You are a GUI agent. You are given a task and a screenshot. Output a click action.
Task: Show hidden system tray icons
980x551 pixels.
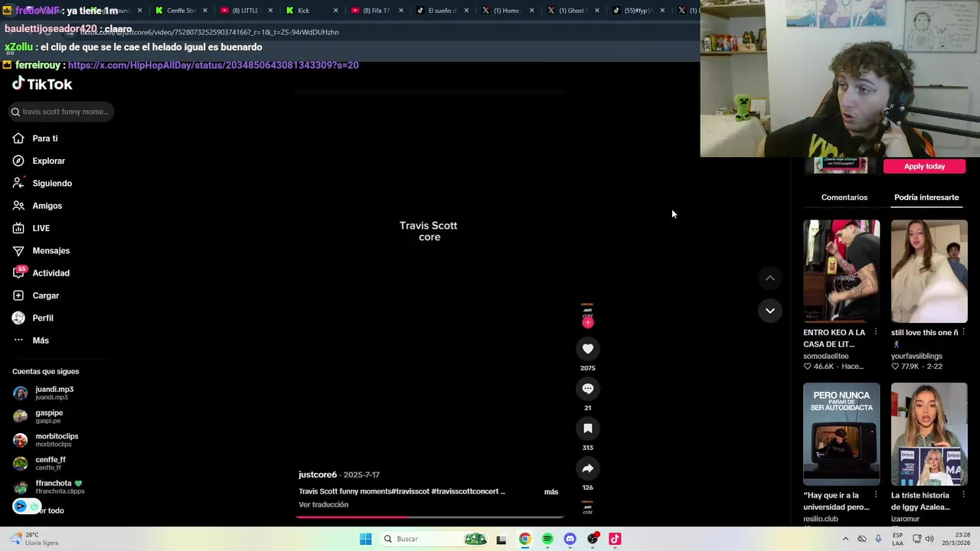[x=845, y=539]
